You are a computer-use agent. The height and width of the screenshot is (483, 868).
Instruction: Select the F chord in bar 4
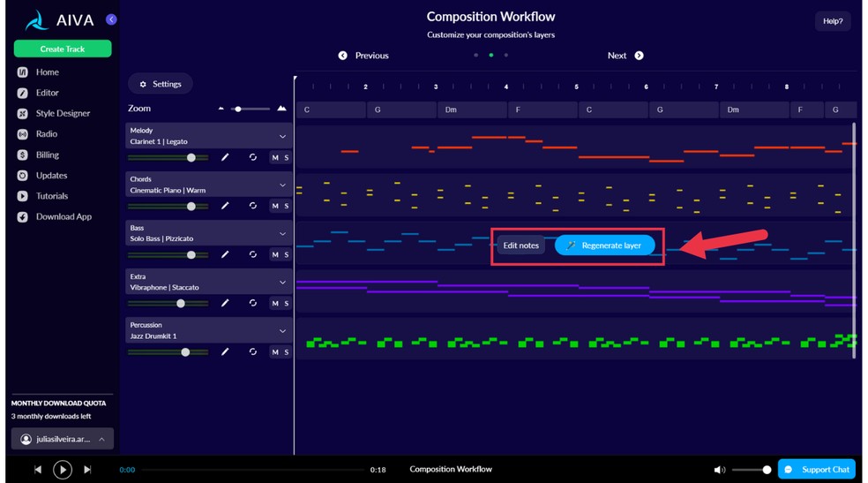coord(542,109)
